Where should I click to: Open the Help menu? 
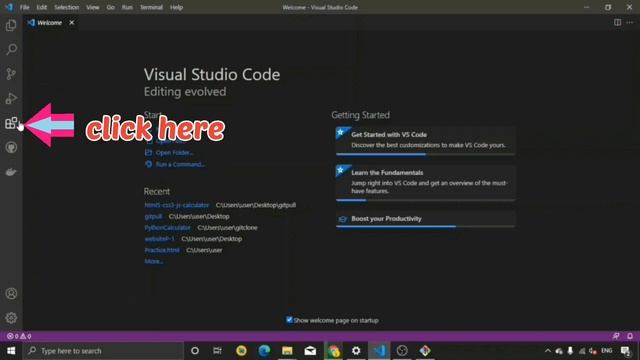tap(176, 7)
